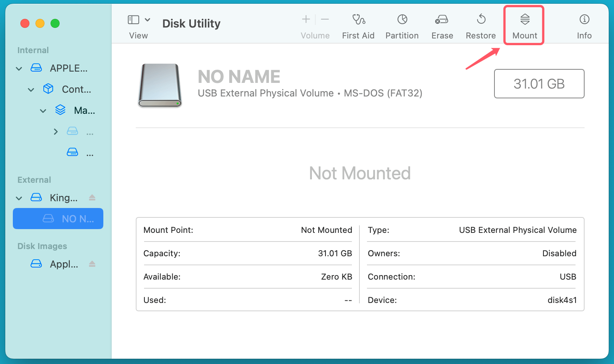The width and height of the screenshot is (614, 364).
Task: Open the Partition tool
Action: pos(402,25)
